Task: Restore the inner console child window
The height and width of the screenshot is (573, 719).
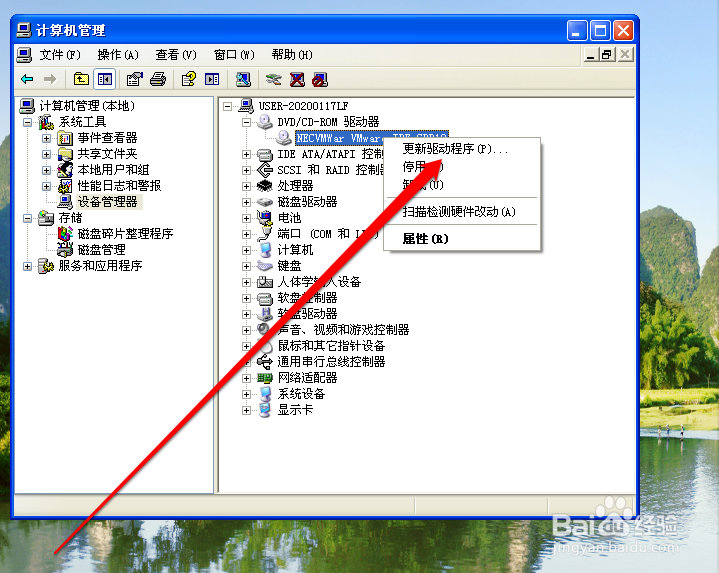Action: pos(607,55)
